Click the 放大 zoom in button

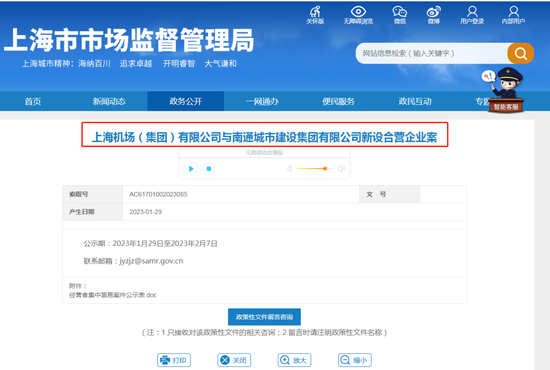click(294, 360)
